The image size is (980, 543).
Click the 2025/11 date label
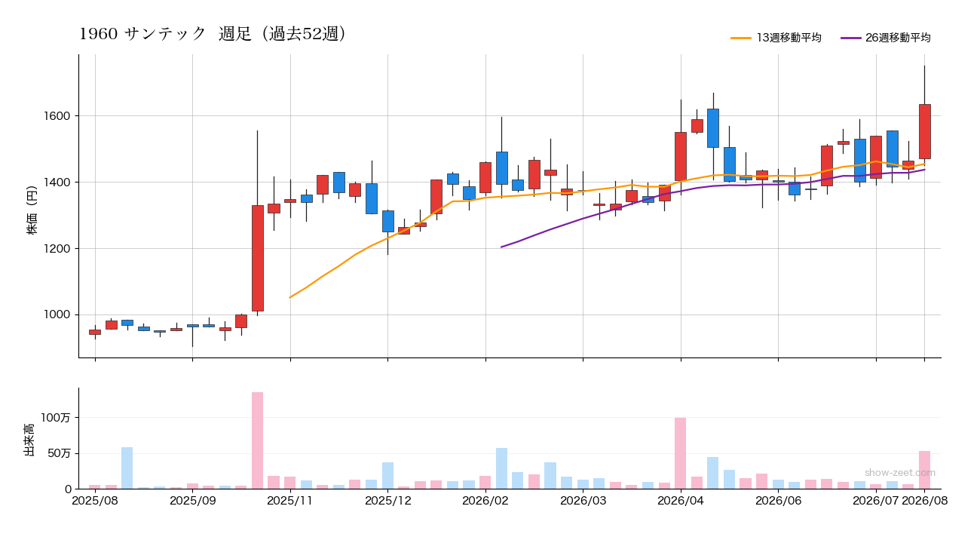pos(290,501)
